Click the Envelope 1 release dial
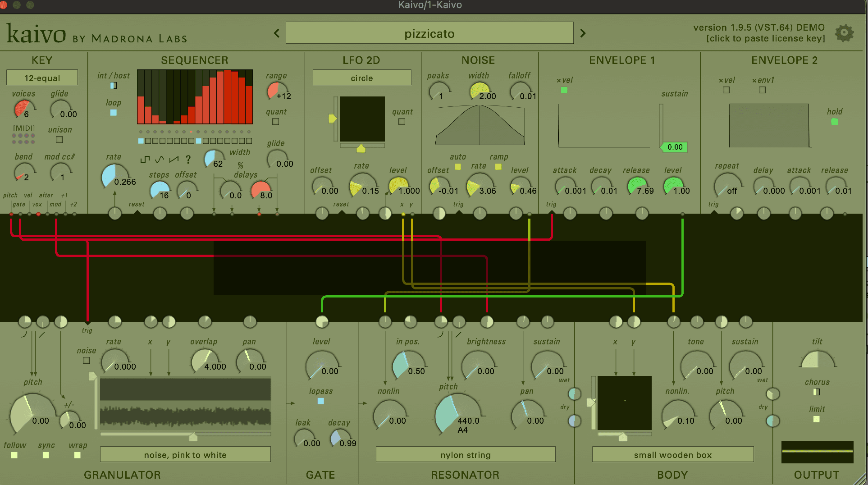Screen dimensions: 868x485 [637, 186]
